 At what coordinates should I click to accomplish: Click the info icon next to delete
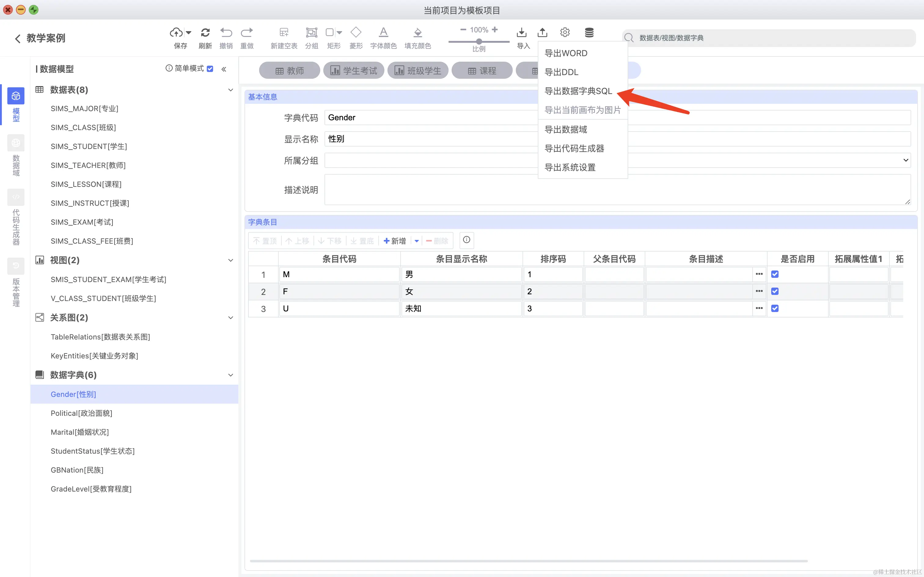tap(467, 240)
